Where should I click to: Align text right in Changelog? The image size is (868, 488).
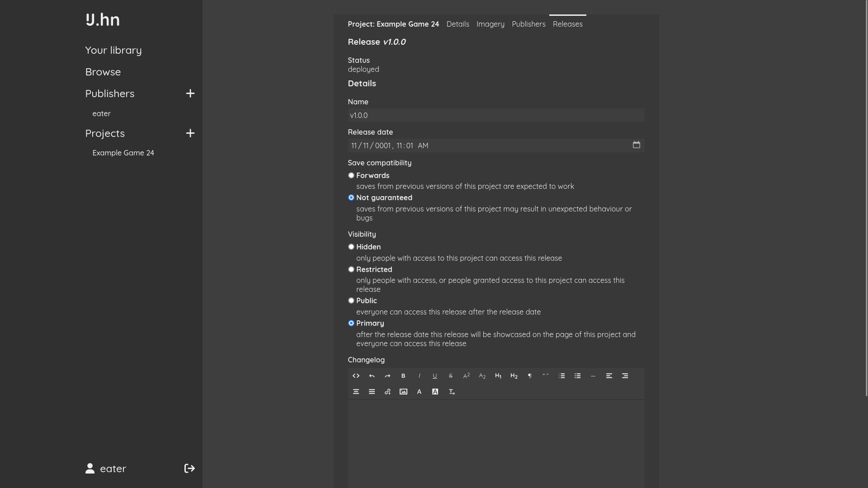coord(625,376)
